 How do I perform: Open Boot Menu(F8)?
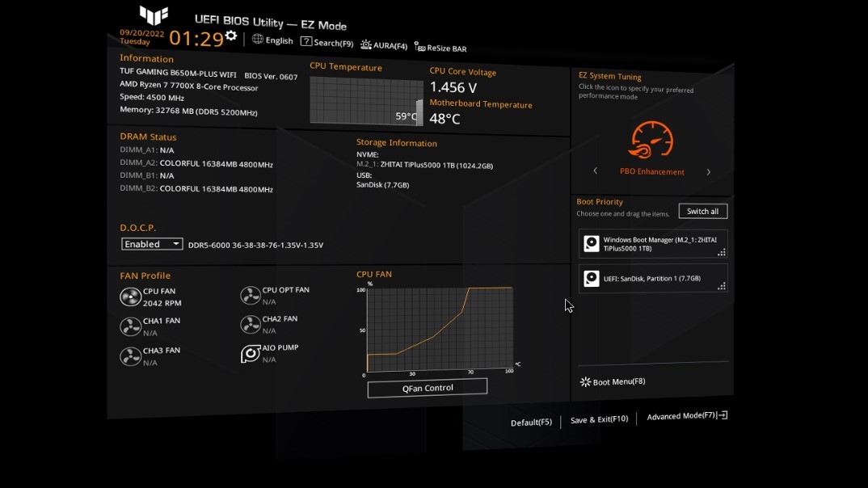click(619, 382)
